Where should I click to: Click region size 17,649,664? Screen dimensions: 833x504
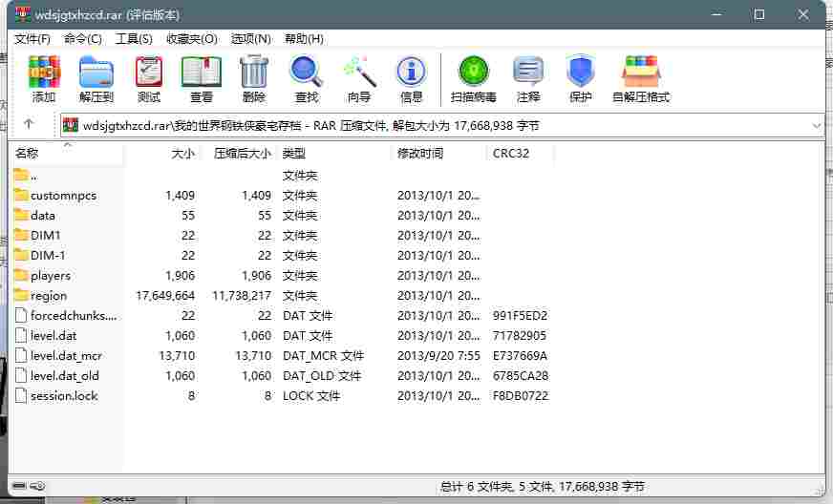[165, 295]
